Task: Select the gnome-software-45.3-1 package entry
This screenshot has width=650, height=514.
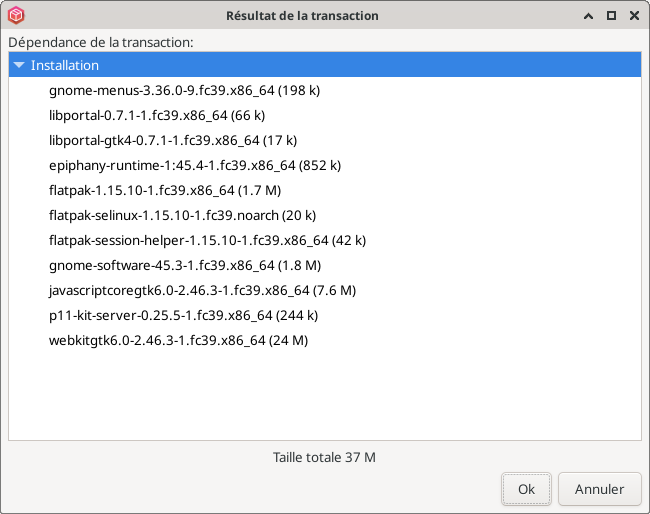Action: 185,265
